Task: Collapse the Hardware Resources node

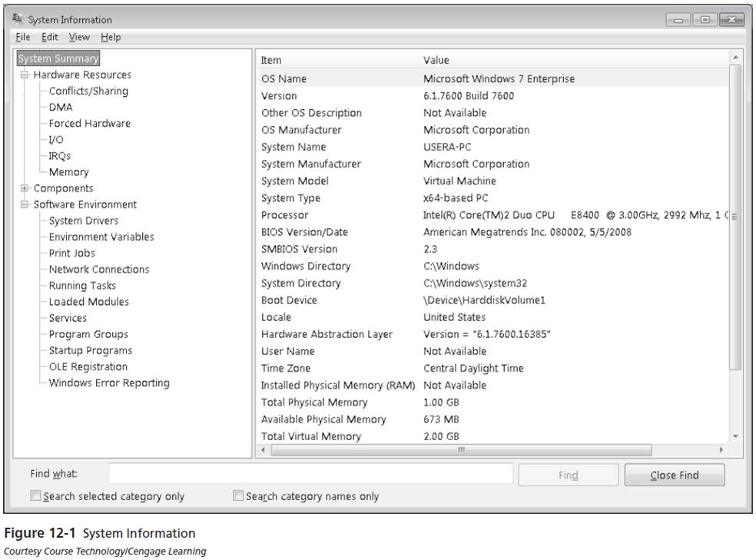Action: point(24,75)
